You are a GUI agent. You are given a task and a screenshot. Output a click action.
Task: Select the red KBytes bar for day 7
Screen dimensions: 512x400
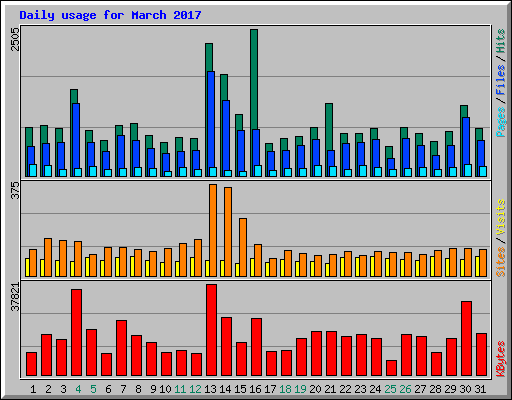tap(121, 348)
